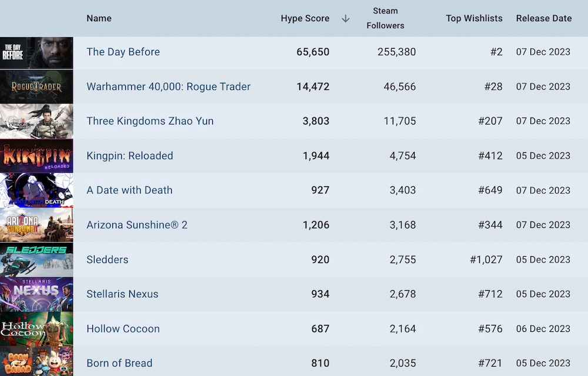588x376 pixels.
Task: Select followers value 3,403
Action: (x=402, y=190)
